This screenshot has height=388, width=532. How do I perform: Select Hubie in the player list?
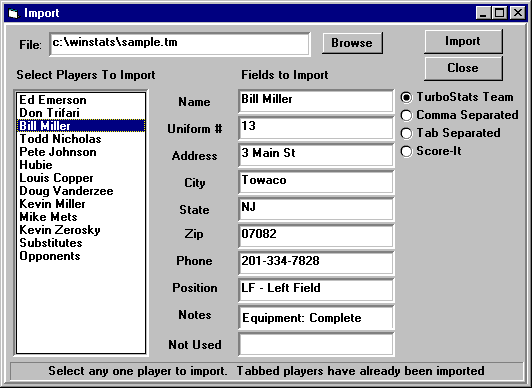click(x=81, y=165)
